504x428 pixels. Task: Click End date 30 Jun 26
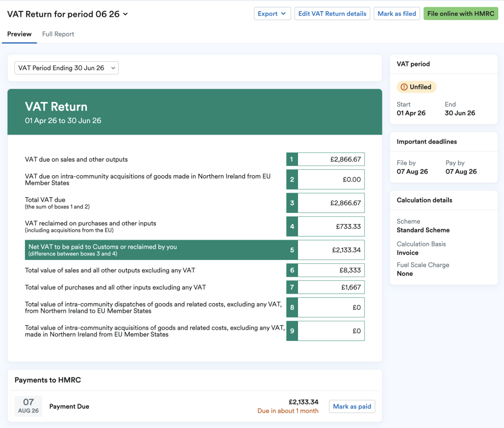pos(460,113)
